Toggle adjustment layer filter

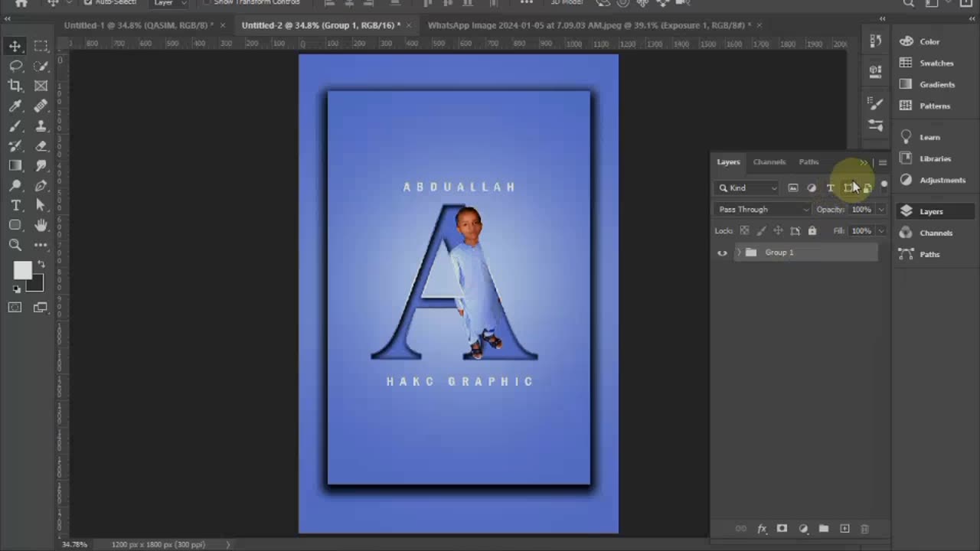[x=812, y=187]
